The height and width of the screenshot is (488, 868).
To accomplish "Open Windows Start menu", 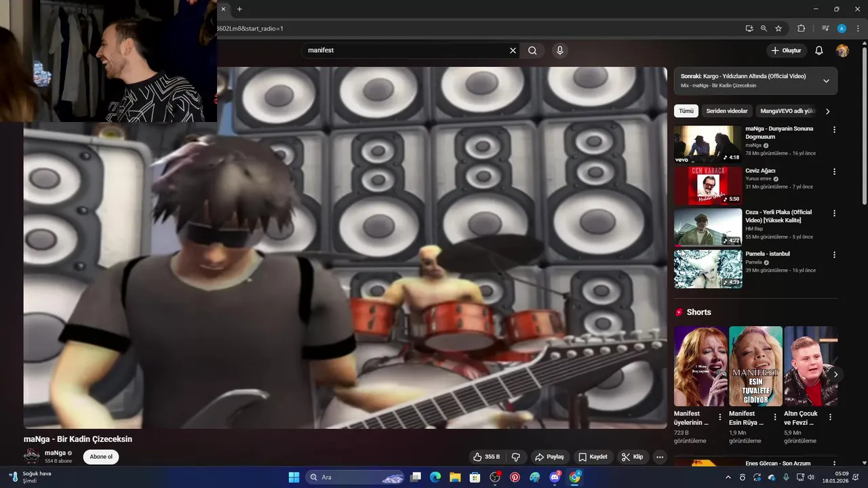I will 294,477.
